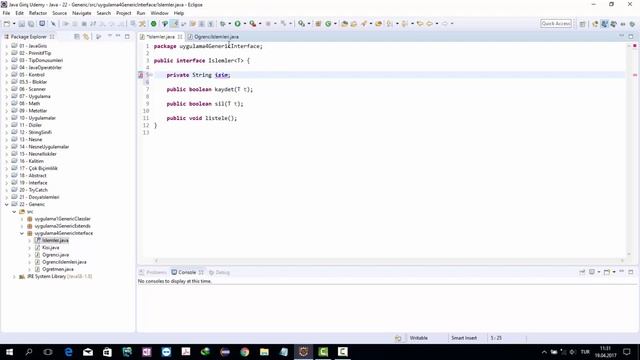Expand the JRE System Library node

[x=14, y=277]
